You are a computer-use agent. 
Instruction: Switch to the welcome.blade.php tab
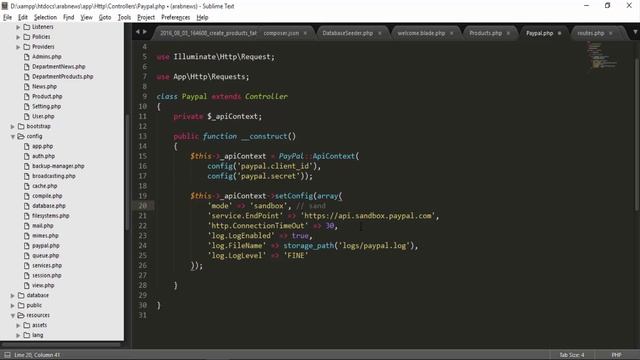point(421,33)
